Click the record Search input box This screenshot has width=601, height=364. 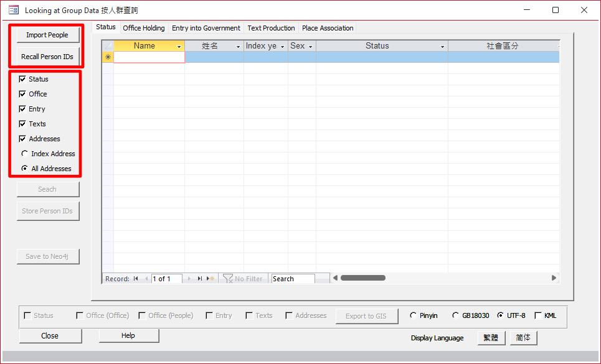coord(293,279)
